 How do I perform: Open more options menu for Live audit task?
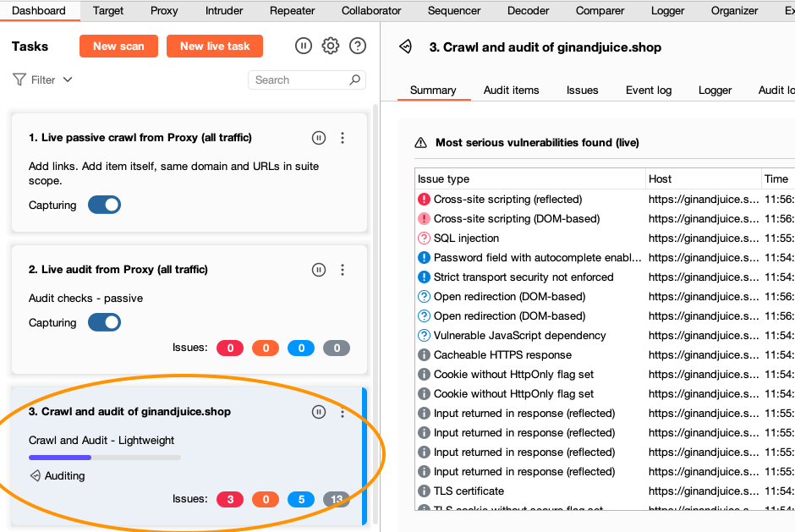tap(343, 270)
